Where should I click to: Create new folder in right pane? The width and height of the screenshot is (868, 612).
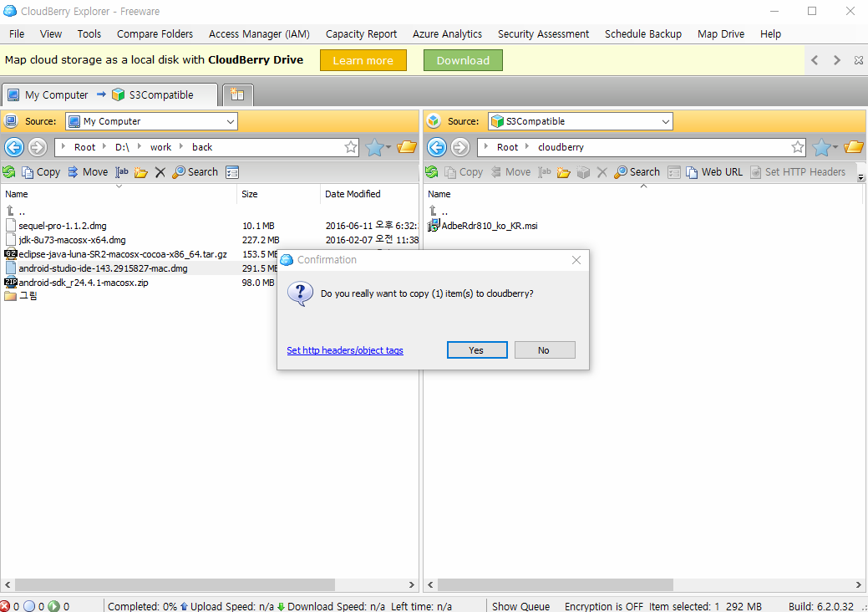564,172
